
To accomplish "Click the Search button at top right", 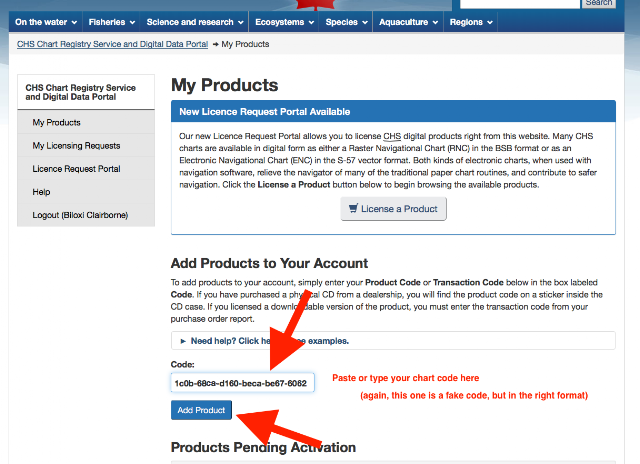I will click(x=599, y=3).
